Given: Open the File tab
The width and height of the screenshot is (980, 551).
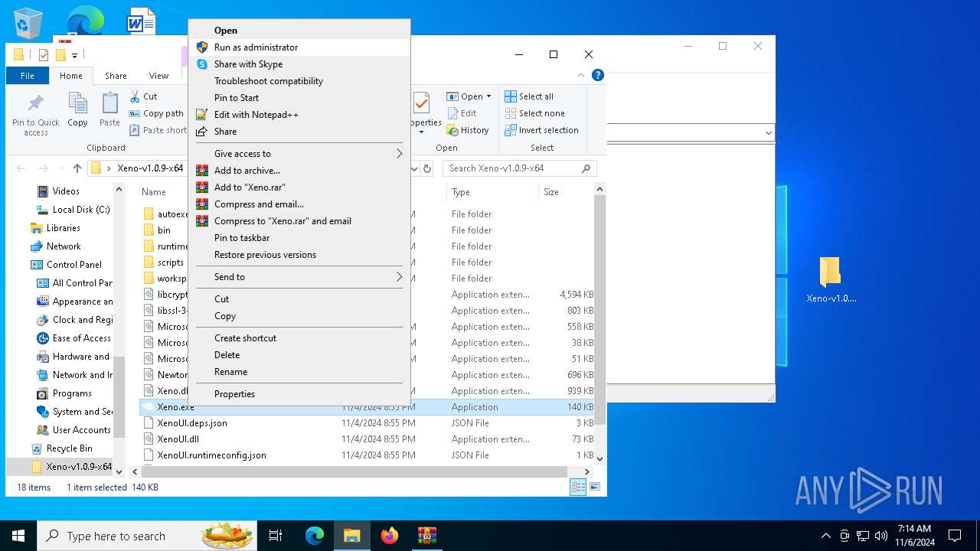Looking at the screenshot, I should 28,76.
